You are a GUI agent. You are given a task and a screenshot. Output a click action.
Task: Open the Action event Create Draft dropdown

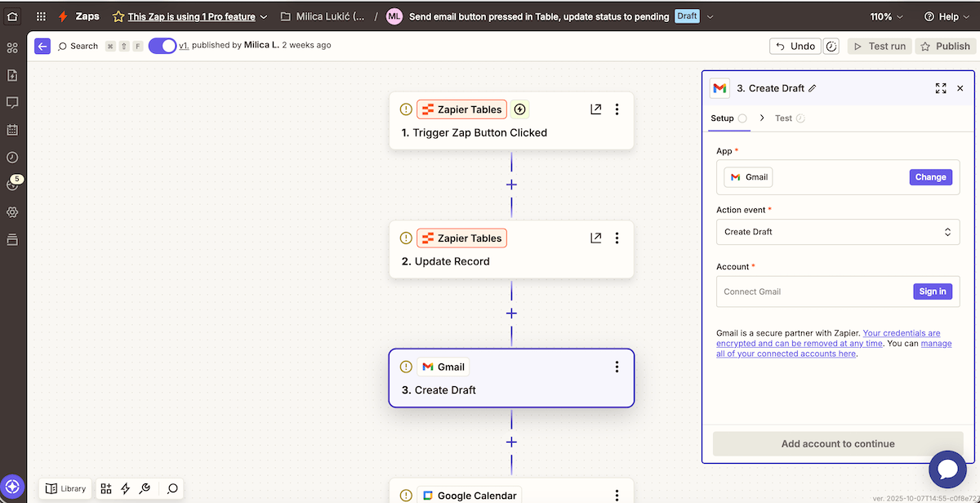tap(838, 232)
